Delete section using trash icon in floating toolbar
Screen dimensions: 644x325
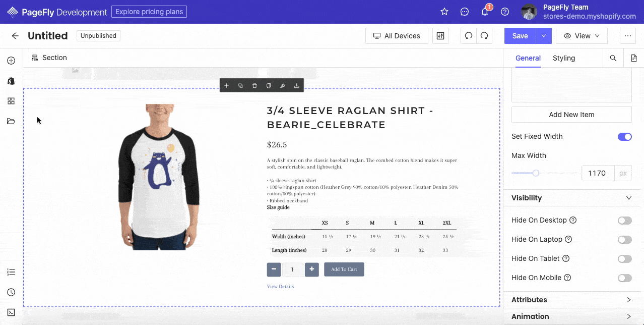point(254,86)
